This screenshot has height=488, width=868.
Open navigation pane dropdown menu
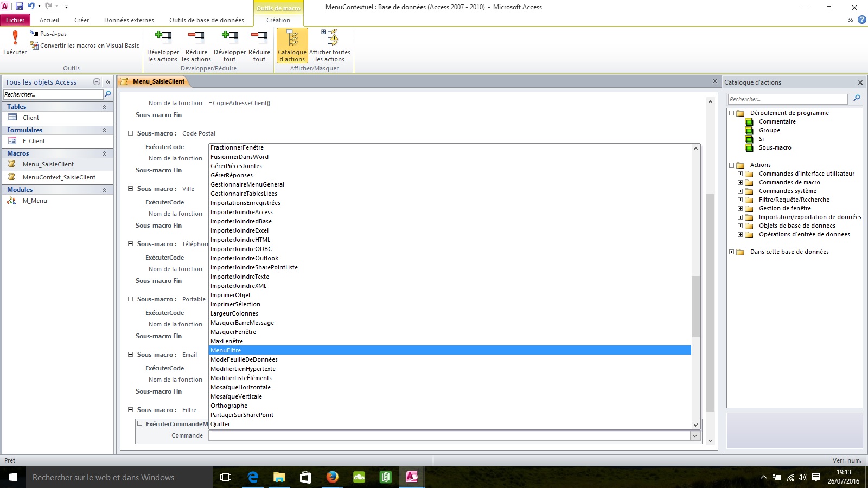click(x=97, y=82)
